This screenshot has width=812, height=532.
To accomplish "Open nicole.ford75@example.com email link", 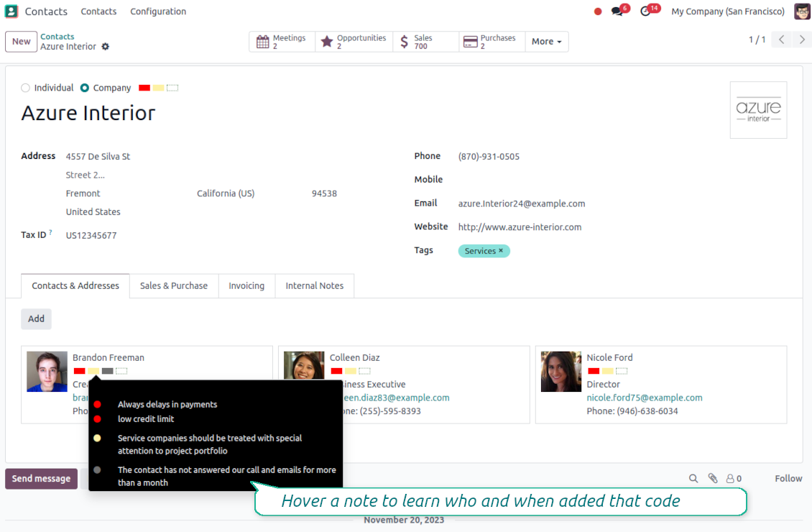I will [x=645, y=398].
